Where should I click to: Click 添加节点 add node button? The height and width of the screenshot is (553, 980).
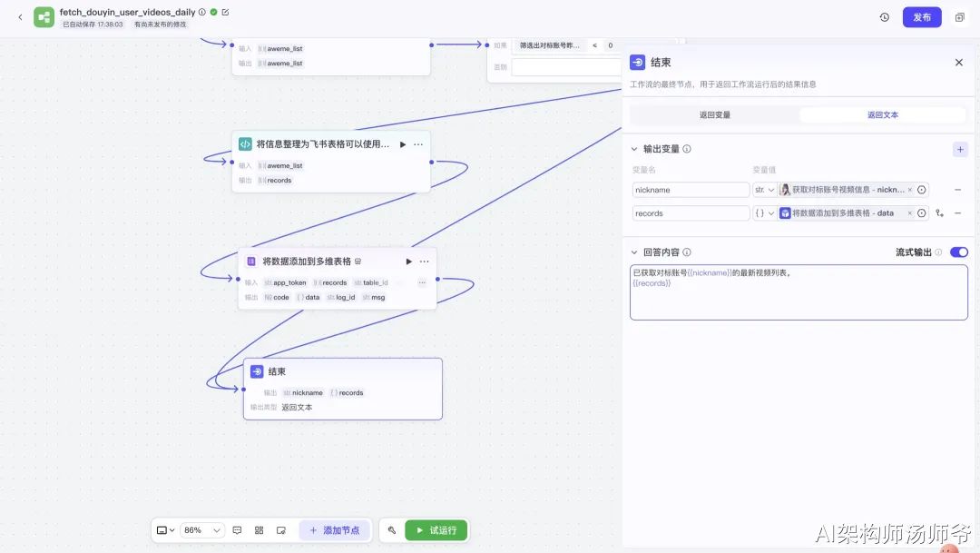[334, 530]
